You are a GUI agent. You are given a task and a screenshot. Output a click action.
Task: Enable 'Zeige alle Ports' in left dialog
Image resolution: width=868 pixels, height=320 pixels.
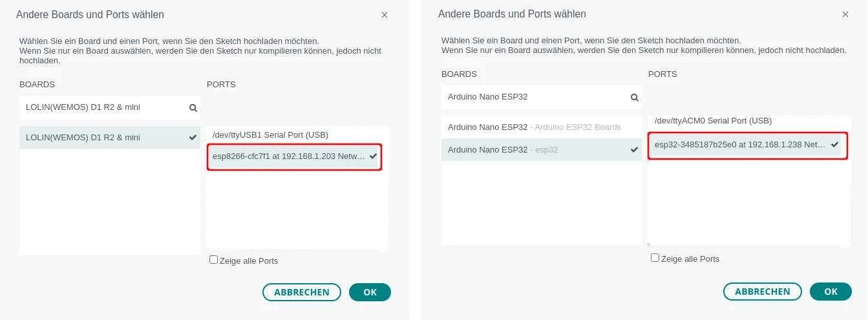(x=214, y=260)
